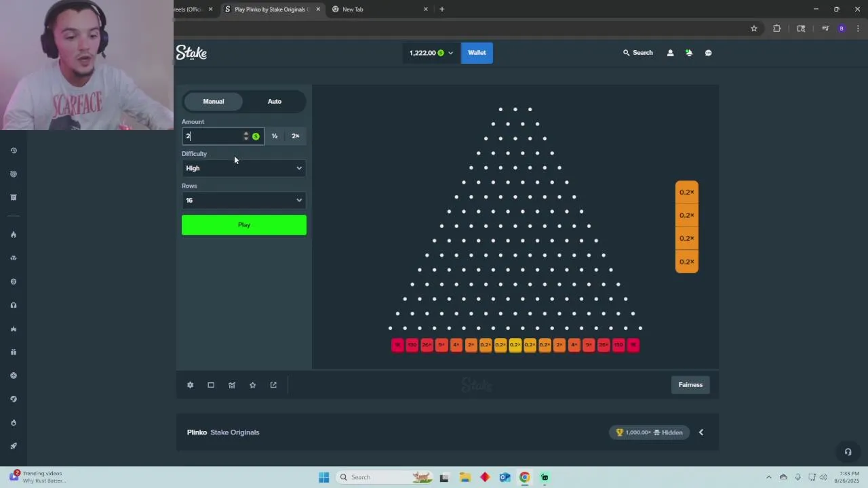Viewport: 868px width, 488px height.
Task: Halve the bet with ½ button
Action: (x=275, y=136)
